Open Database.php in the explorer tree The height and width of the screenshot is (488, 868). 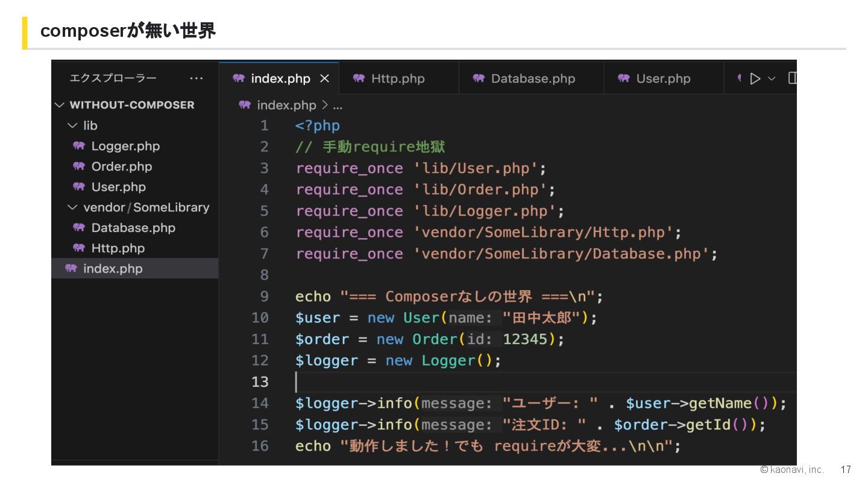pyautogui.click(x=133, y=228)
